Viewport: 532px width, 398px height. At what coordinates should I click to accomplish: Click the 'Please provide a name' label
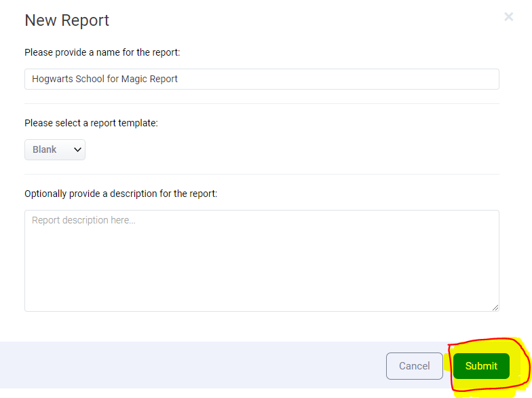tap(102, 52)
